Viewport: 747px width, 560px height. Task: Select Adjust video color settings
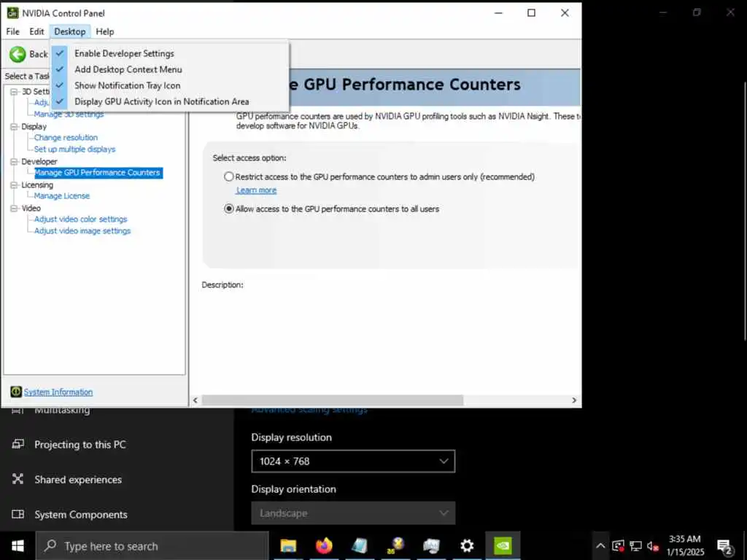[x=80, y=219]
